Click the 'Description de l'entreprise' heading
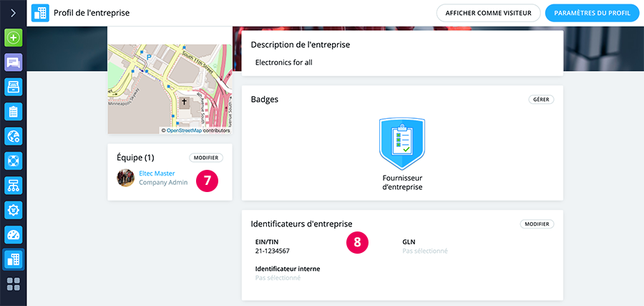644x306 pixels. (x=301, y=44)
